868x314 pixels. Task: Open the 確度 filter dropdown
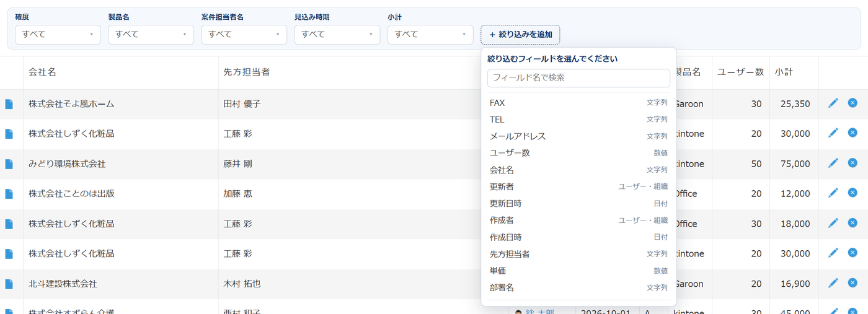[58, 35]
